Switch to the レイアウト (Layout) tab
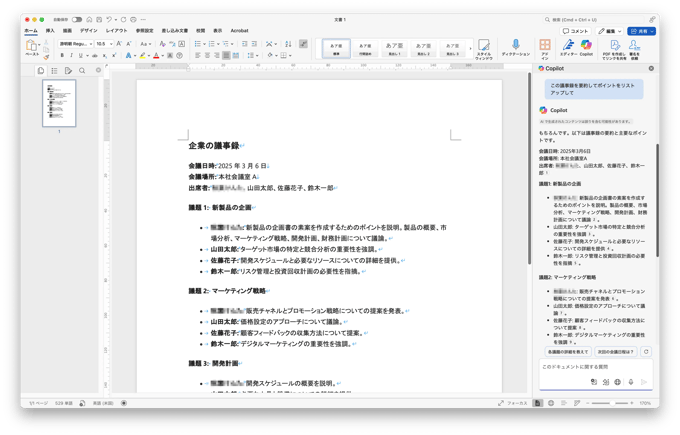This screenshot has height=435, width=680. [117, 31]
